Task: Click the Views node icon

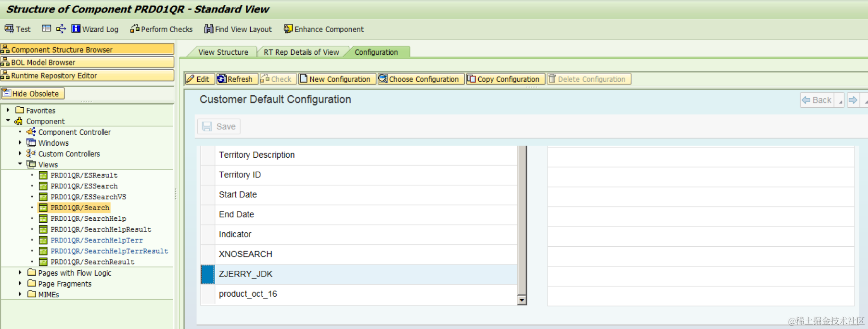Action: pyautogui.click(x=31, y=164)
